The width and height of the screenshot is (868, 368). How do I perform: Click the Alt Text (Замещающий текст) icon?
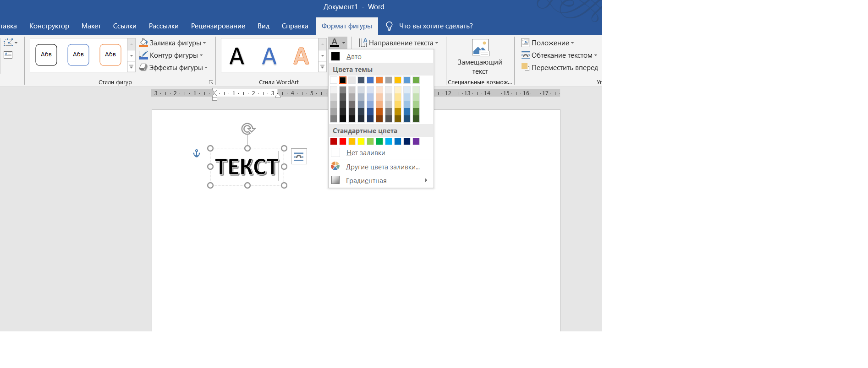480,48
